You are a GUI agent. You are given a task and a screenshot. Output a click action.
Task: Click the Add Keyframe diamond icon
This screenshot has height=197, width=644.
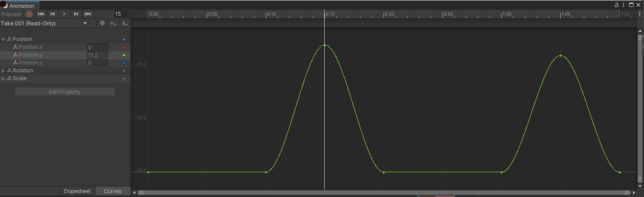pos(113,23)
